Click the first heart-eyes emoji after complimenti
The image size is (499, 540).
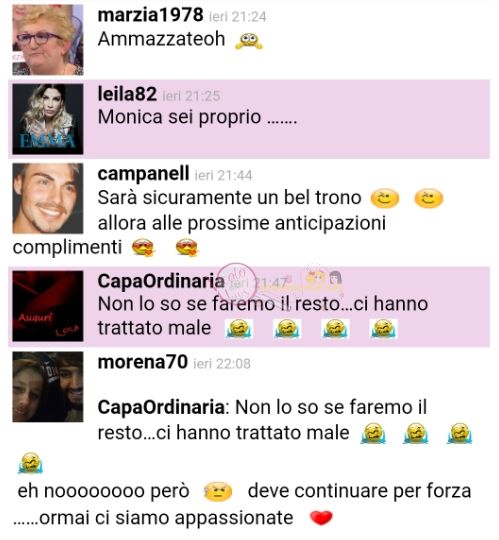[x=144, y=247]
